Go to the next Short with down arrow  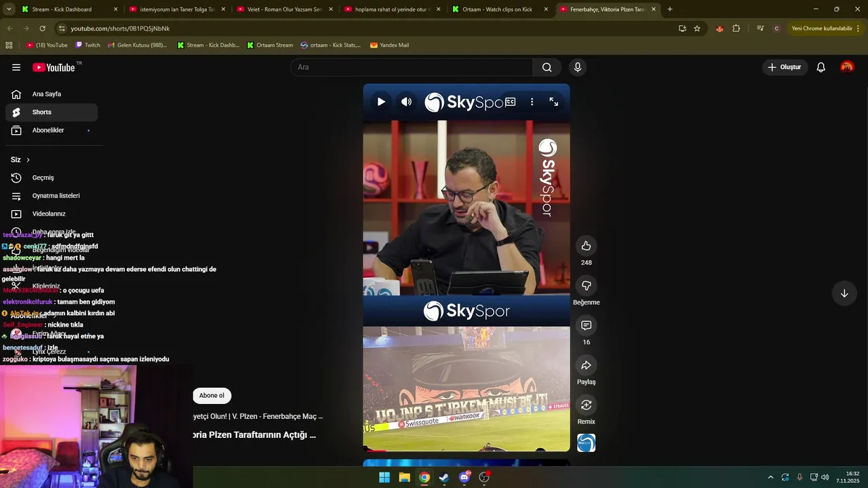(x=844, y=293)
